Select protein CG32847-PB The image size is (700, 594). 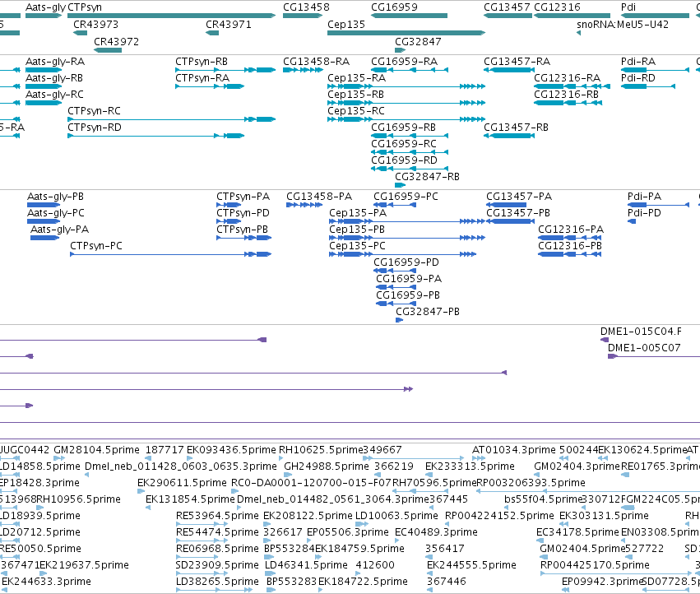[428, 311]
